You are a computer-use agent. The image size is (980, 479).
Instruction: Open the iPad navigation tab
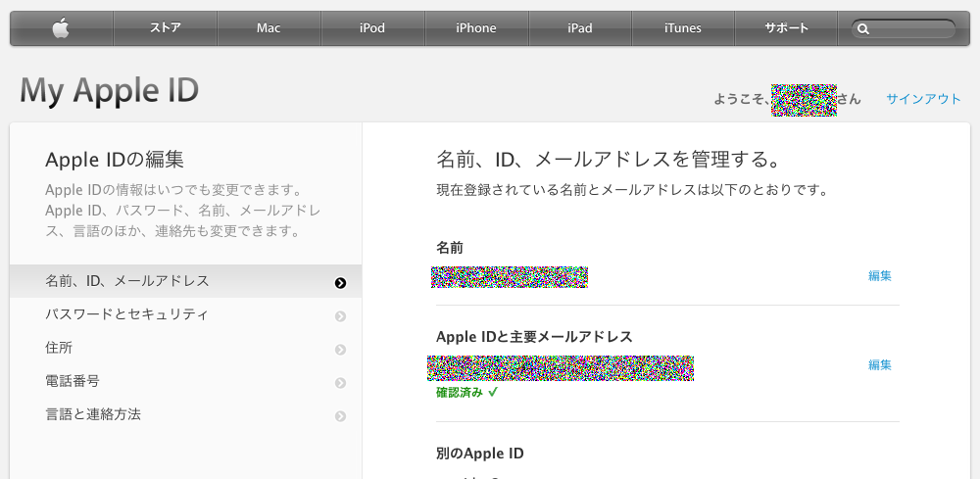click(x=580, y=28)
